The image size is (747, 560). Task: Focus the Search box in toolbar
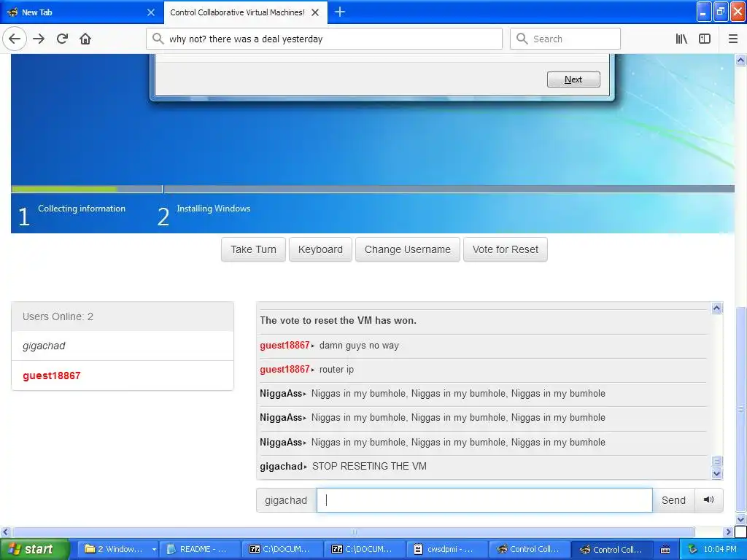565,39
